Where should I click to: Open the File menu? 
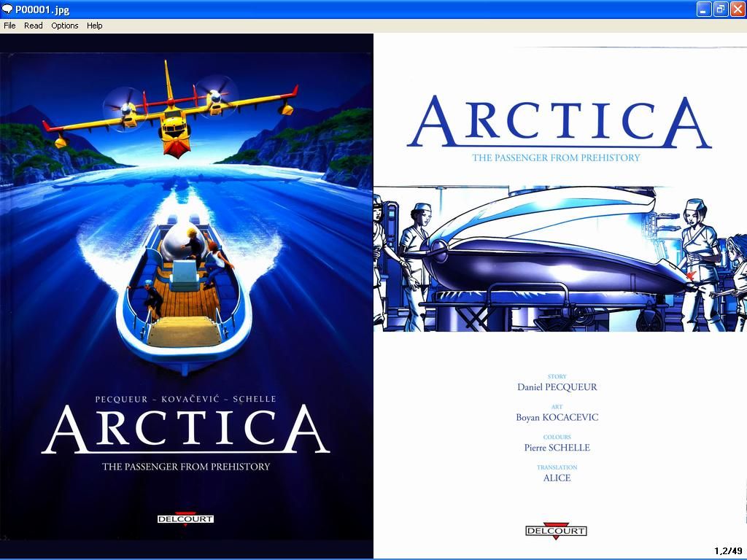(9, 26)
